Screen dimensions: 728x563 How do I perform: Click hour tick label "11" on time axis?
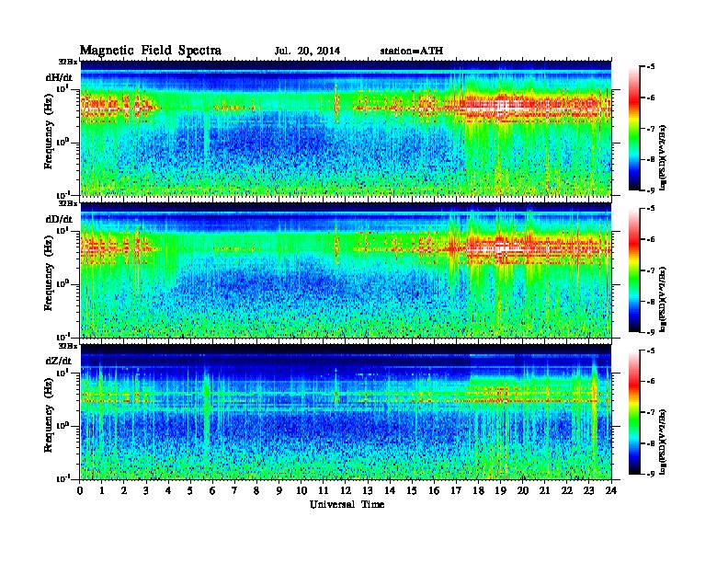point(324,490)
